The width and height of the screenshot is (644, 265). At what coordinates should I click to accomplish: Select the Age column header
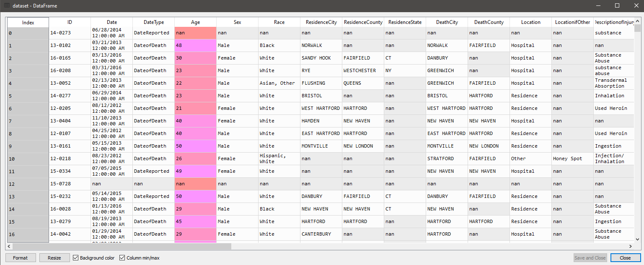pos(195,22)
